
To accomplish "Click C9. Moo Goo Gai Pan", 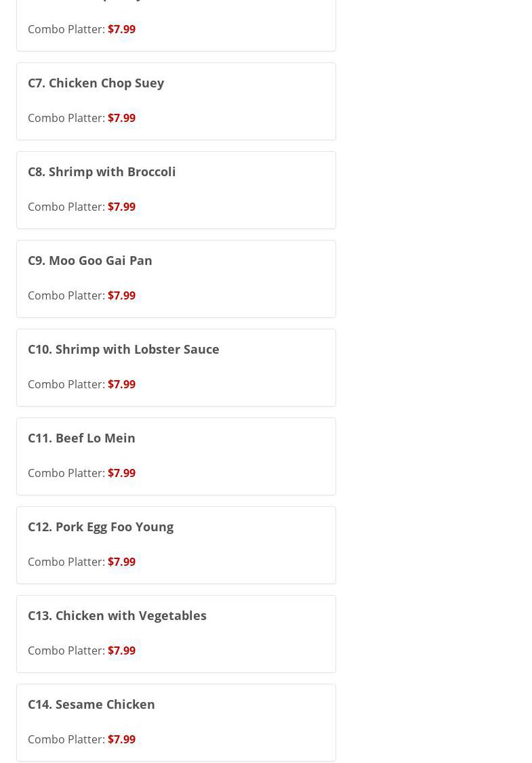I will [x=89, y=260].
